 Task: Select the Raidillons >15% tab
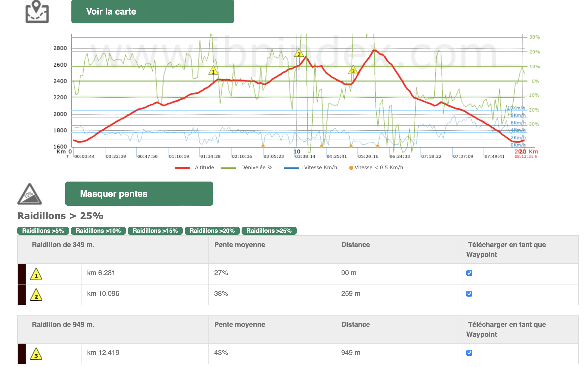pyautogui.click(x=155, y=231)
